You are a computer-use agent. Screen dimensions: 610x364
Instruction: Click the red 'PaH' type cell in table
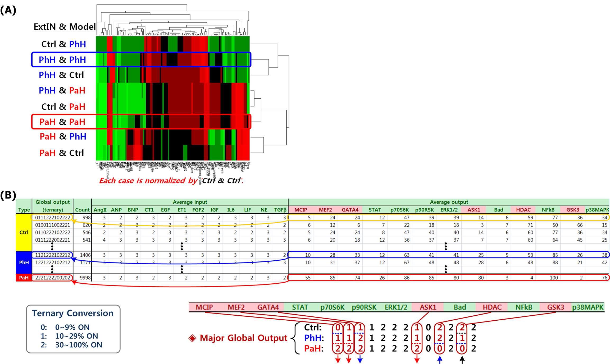(24, 278)
